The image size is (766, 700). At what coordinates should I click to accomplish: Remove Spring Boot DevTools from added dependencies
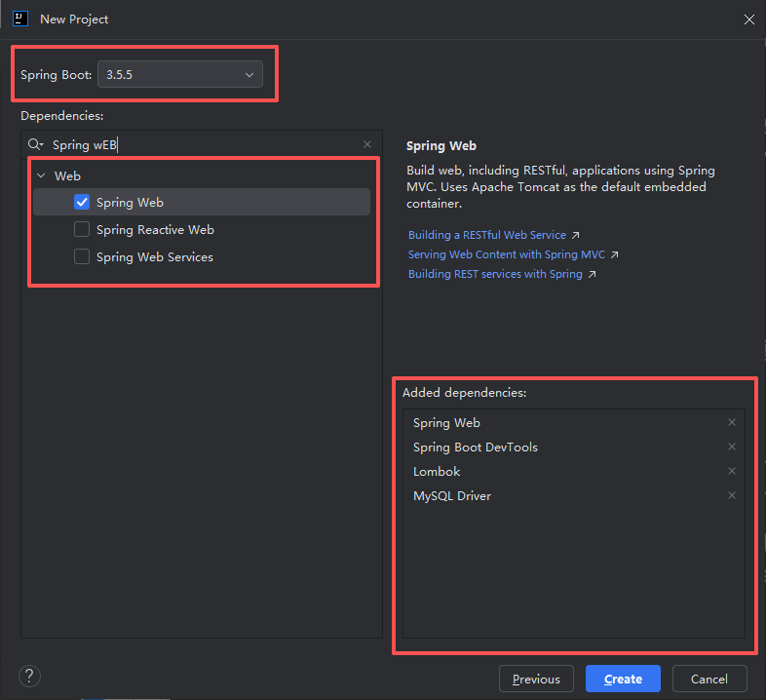pyautogui.click(x=732, y=447)
